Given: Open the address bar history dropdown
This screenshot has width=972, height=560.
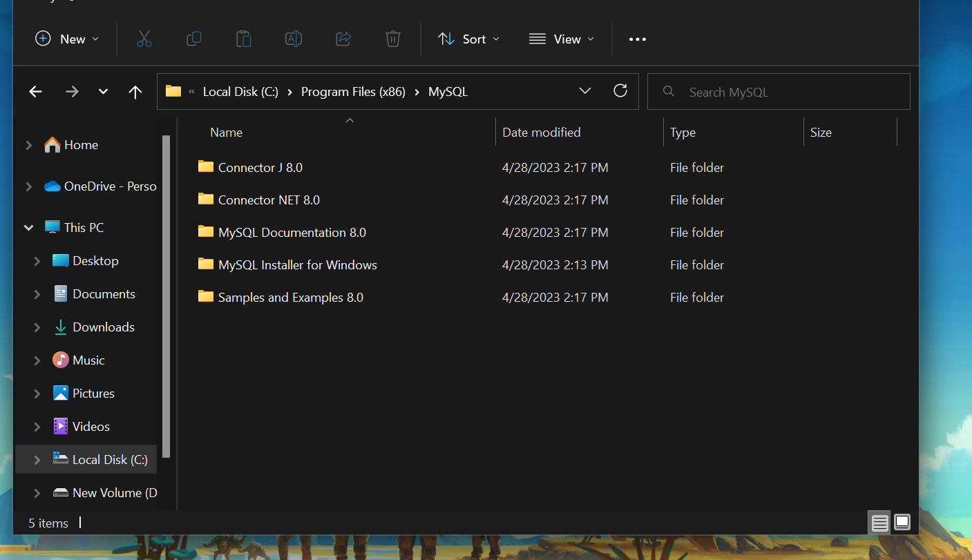Looking at the screenshot, I should tap(585, 91).
